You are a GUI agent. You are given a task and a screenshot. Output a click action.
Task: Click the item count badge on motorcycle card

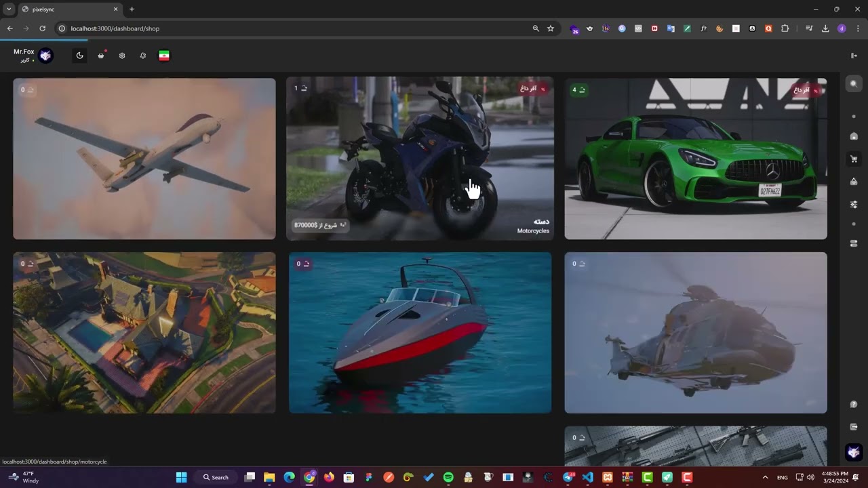[300, 88]
